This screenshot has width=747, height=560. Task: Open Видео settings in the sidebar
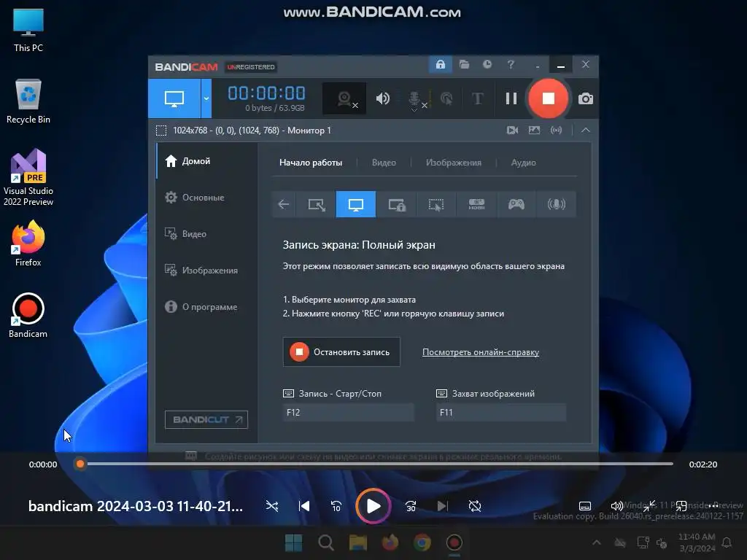(x=206, y=234)
